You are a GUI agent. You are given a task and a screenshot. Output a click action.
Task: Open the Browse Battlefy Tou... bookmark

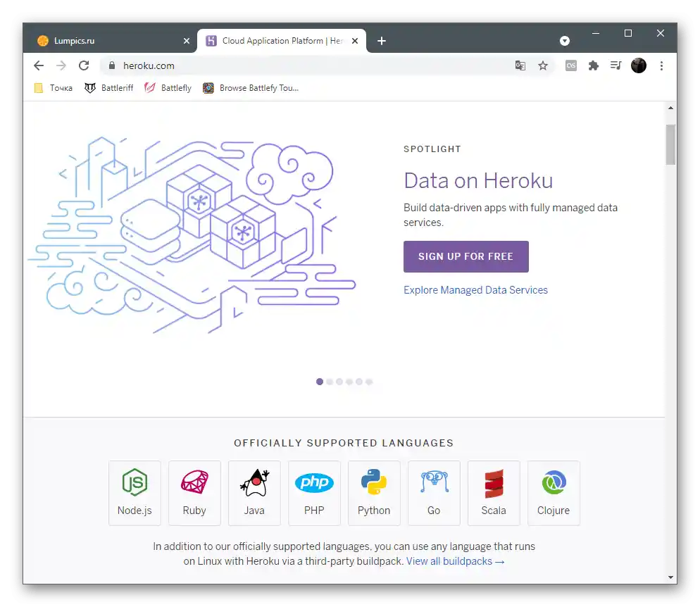pos(251,88)
